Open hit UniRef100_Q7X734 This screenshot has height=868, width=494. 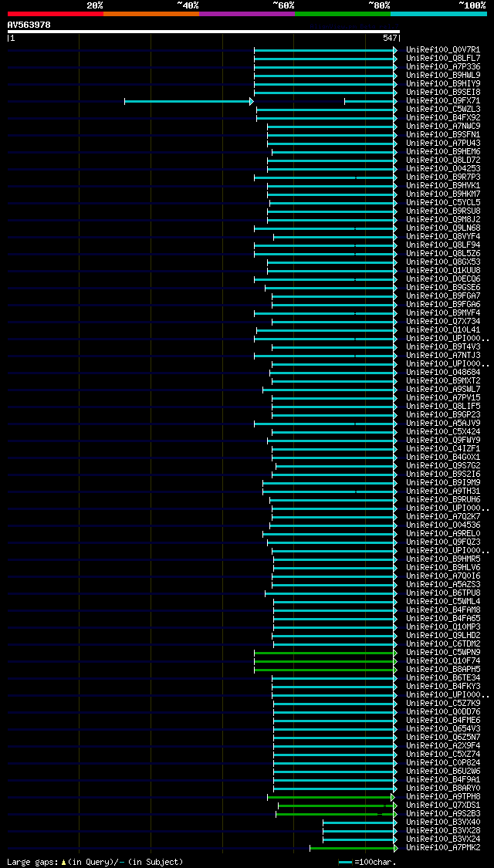(x=443, y=322)
